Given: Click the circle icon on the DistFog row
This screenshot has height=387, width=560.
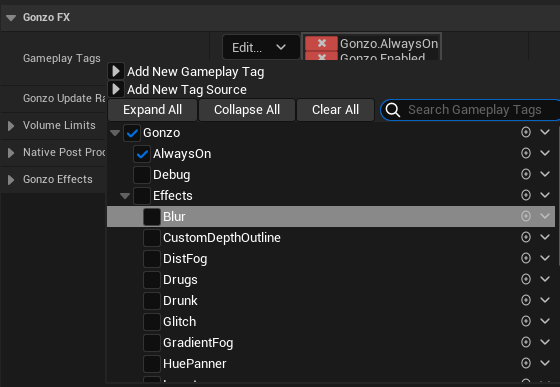Looking at the screenshot, I should pyautogui.click(x=526, y=258).
